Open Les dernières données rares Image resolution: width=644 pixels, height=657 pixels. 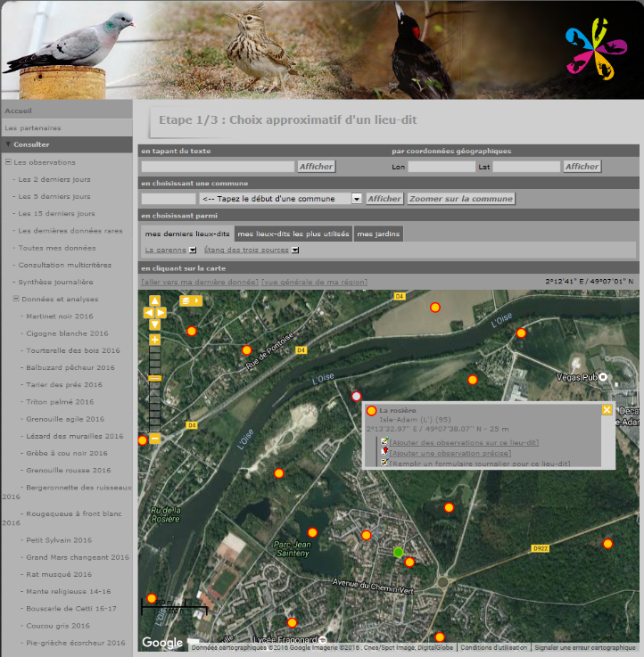[70, 231]
